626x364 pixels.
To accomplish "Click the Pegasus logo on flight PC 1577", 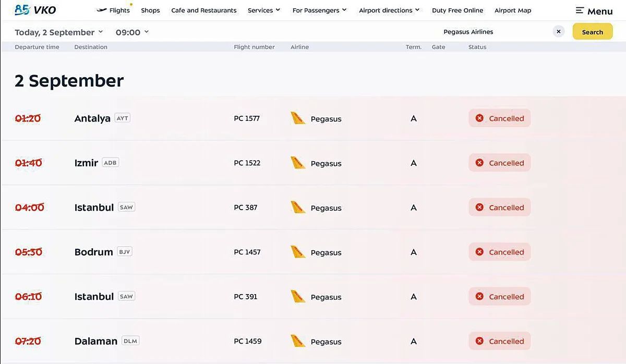I will tap(298, 118).
